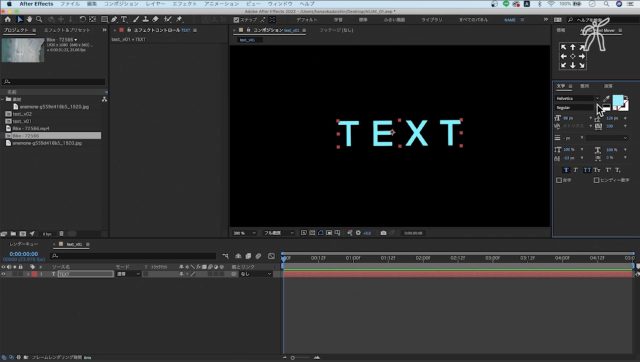Select the Zoom magnifier tool
Viewport: 640px width, 362px height.
tap(39, 19)
